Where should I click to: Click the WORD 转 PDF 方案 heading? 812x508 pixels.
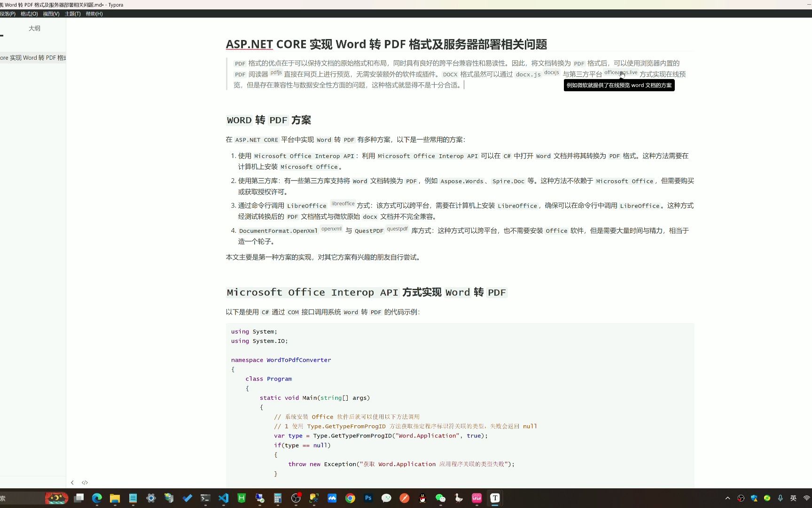268,120
